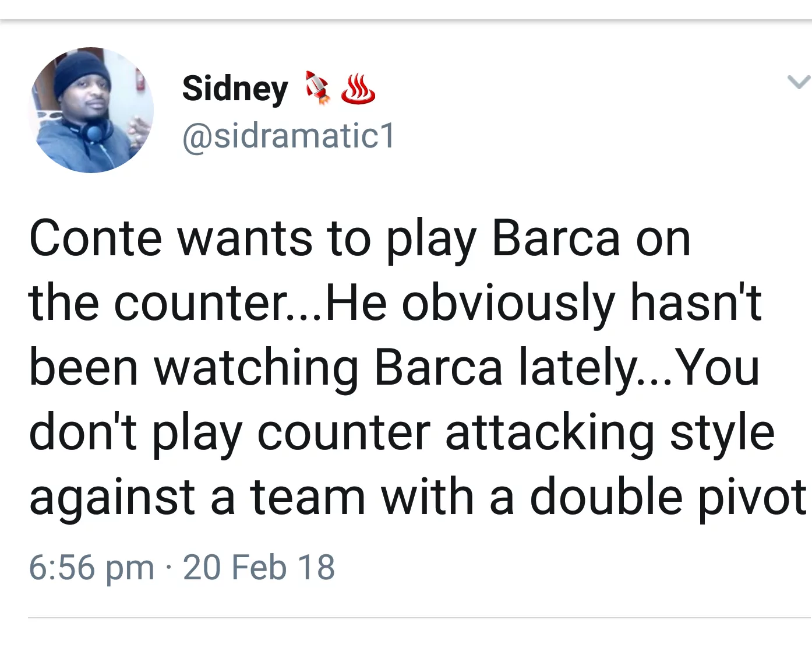Expand the tweet options chevron
This screenshot has height=651, width=812.
799,82
